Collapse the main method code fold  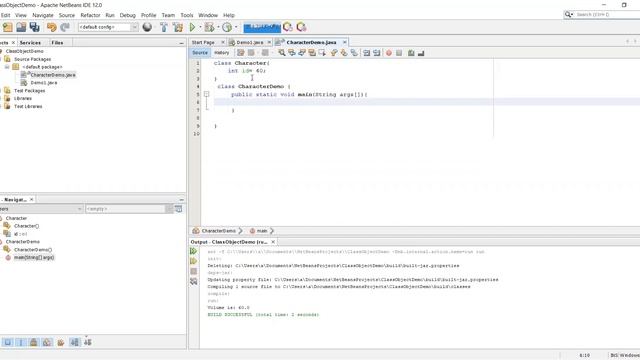point(207,94)
